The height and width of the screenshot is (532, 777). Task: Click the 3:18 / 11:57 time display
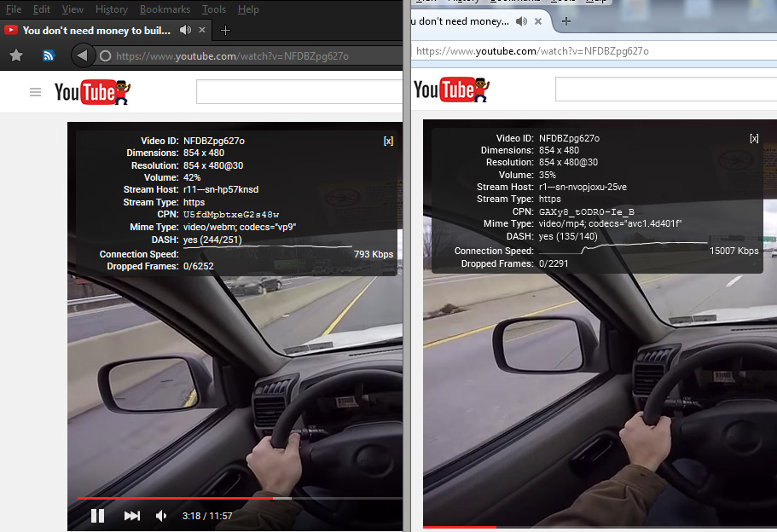(207, 516)
